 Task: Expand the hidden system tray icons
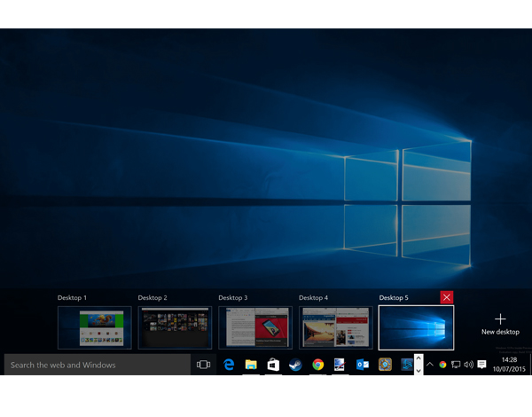(430, 365)
